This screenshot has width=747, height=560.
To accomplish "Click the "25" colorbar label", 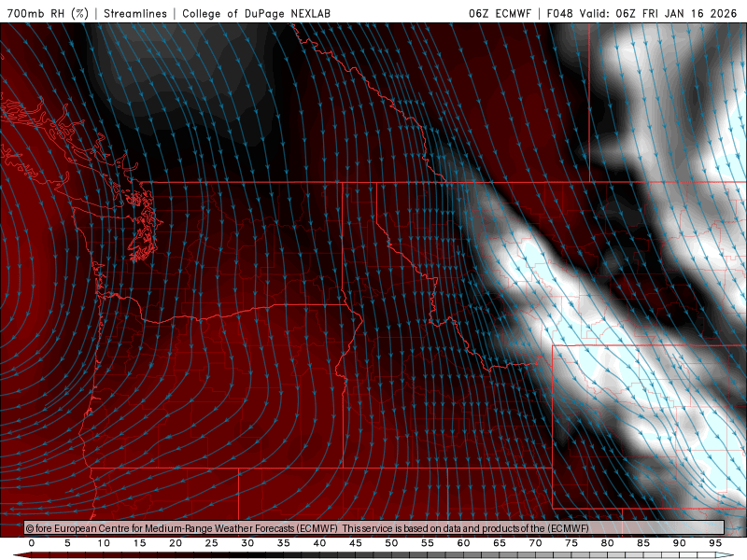I will click(x=212, y=543).
